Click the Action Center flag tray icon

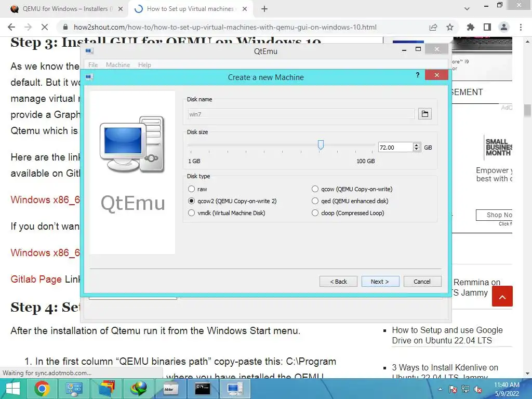[453, 390]
